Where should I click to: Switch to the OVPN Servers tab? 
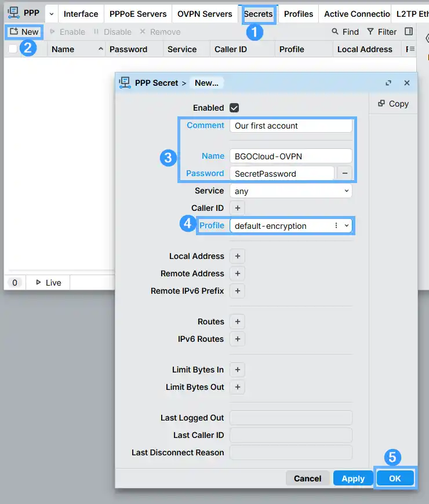[205, 14]
